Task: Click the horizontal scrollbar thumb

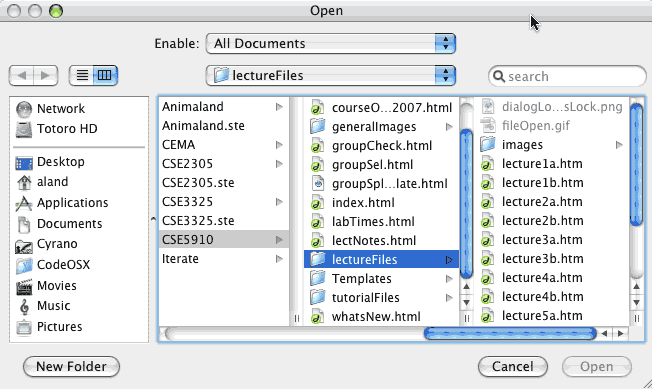Action: point(510,333)
